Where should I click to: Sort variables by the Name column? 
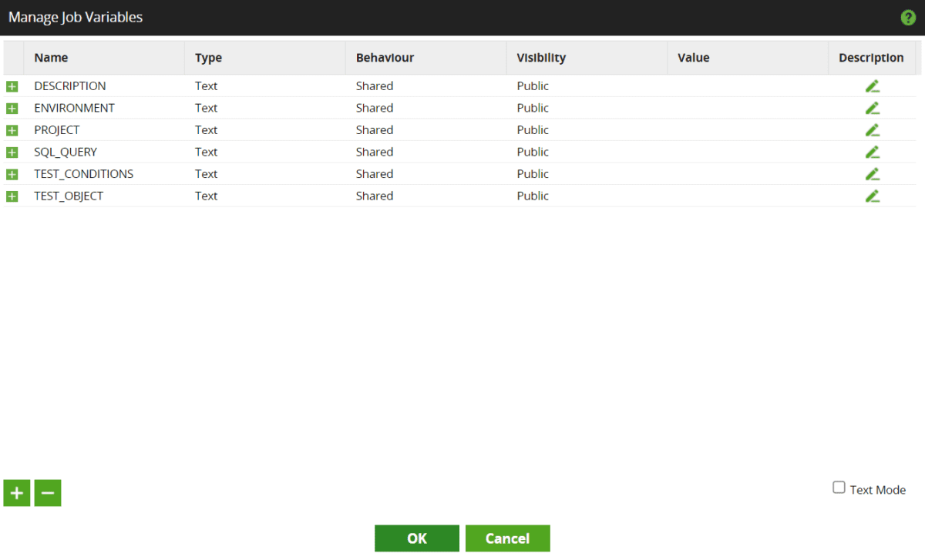(x=51, y=57)
